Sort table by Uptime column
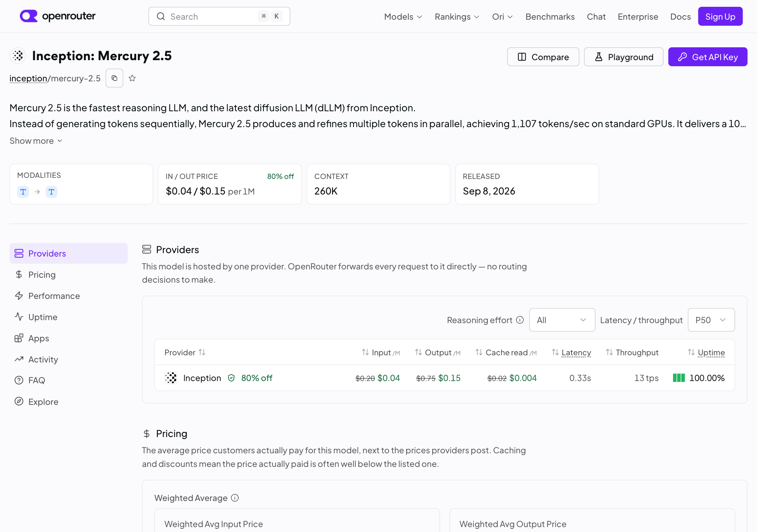The image size is (757, 532). [x=706, y=352]
